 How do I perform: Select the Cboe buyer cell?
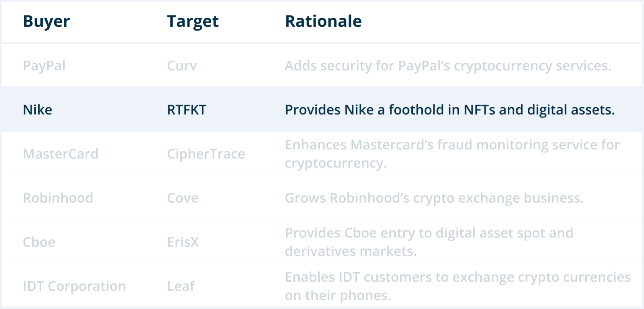point(39,242)
